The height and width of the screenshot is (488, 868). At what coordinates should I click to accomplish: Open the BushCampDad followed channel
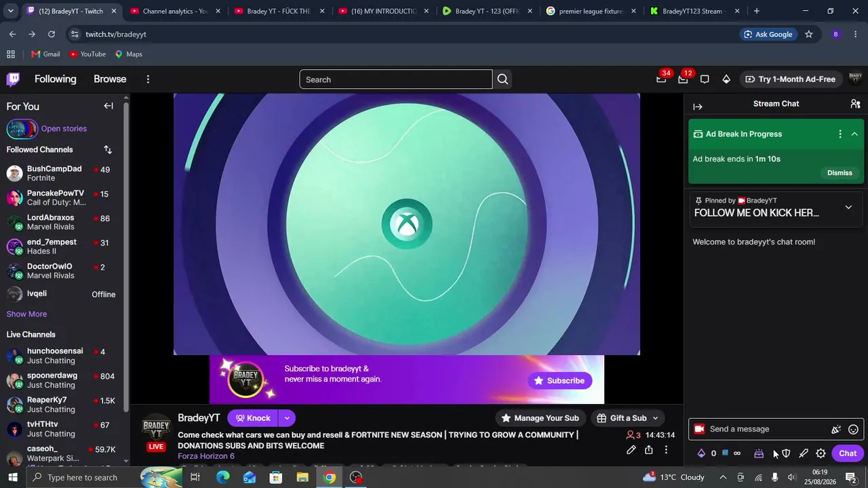tap(62, 174)
